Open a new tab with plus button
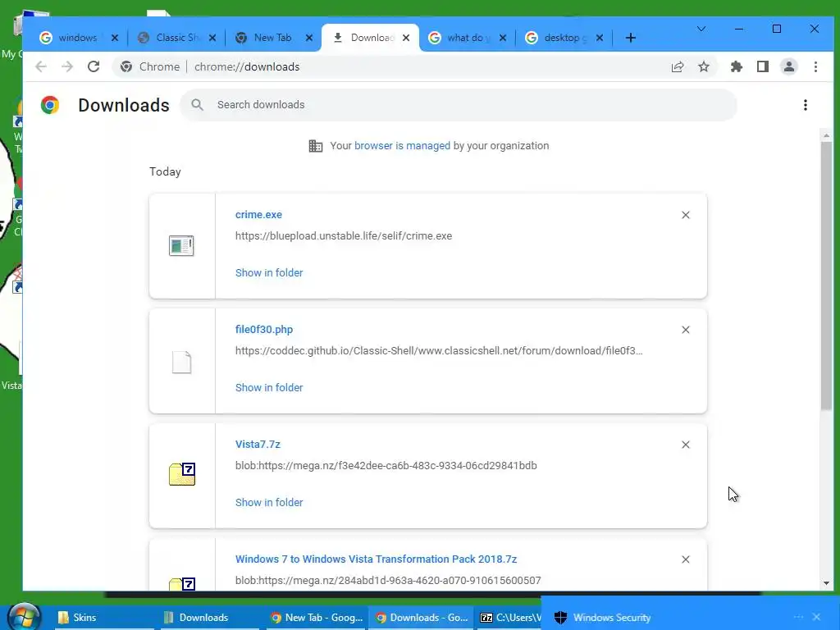The width and height of the screenshot is (840, 630). pyautogui.click(x=631, y=38)
